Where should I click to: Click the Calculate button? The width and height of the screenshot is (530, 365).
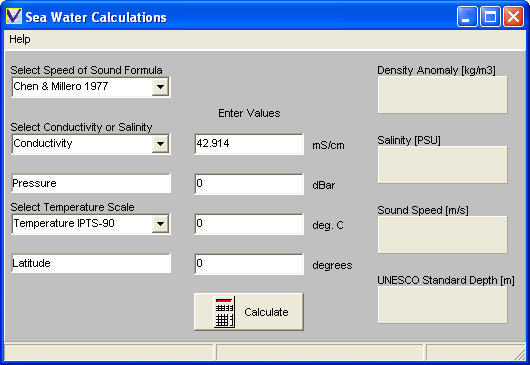249,312
